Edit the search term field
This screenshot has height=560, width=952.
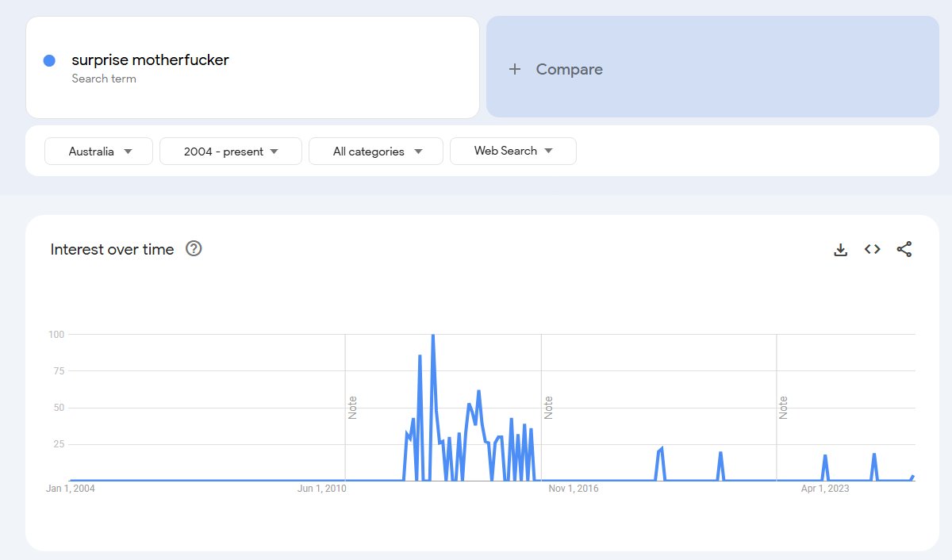point(252,67)
